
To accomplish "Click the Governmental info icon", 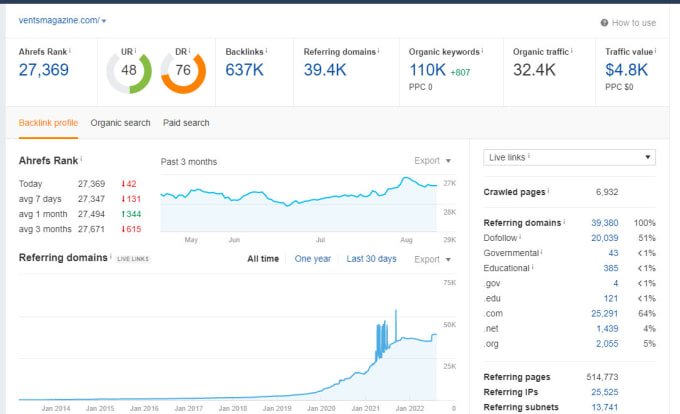I will [x=542, y=252].
